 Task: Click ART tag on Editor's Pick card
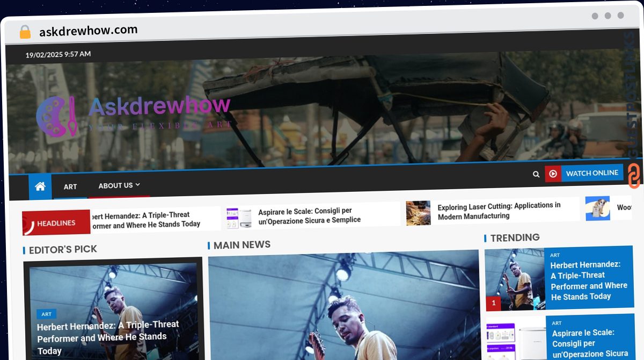coord(47,314)
